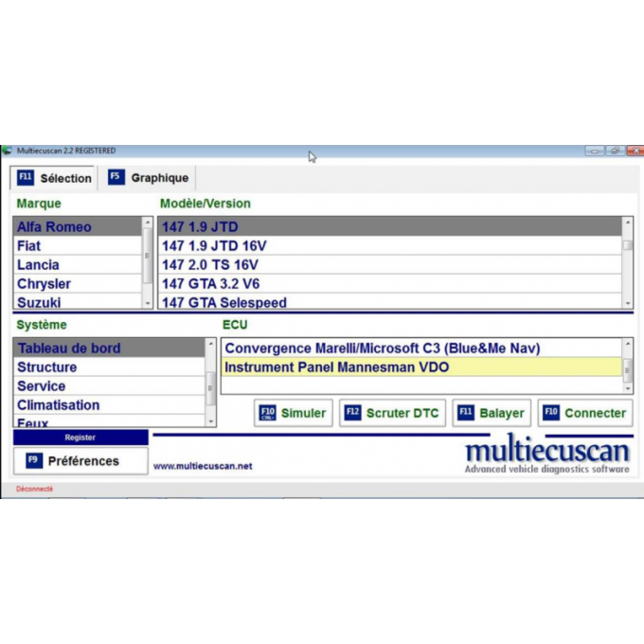Click Marque list scroll down arrow
This screenshot has width=644, height=644.
148,303
